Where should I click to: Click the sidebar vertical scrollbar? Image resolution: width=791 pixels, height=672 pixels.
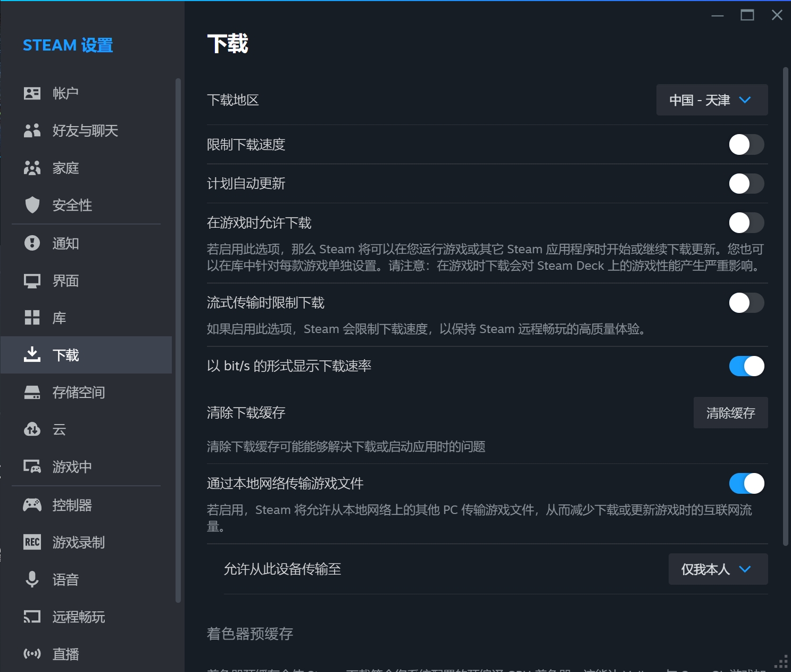178,341
